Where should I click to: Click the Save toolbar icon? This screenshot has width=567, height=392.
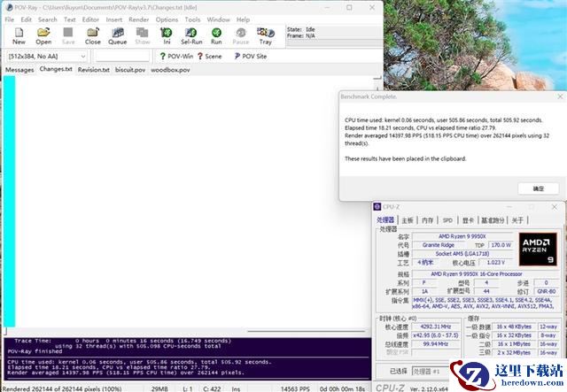[68, 36]
